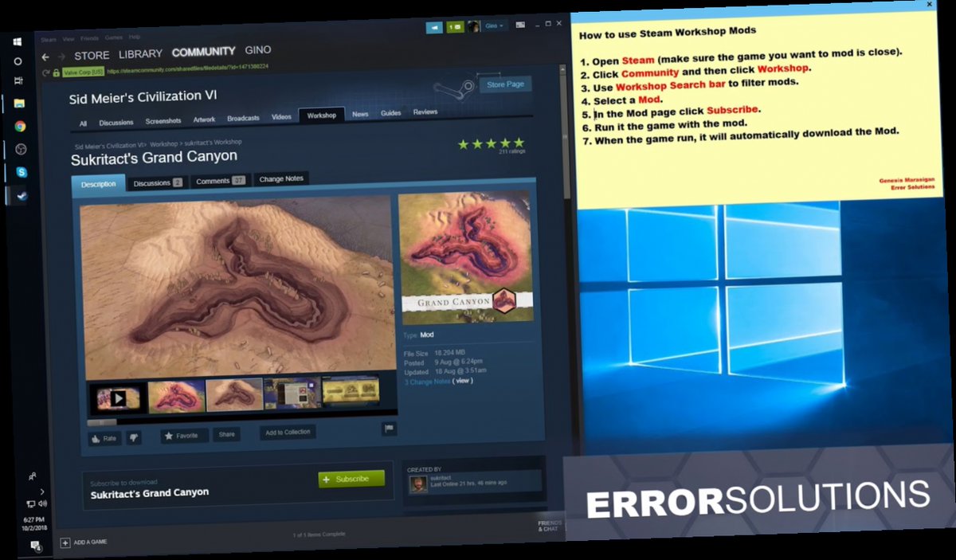Click the green lock security icon
Viewport: 956px width, 560px height.
tap(57, 72)
